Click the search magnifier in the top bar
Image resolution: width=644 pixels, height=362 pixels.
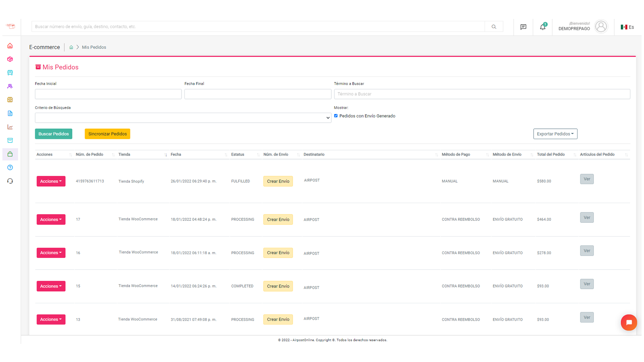tap(494, 27)
